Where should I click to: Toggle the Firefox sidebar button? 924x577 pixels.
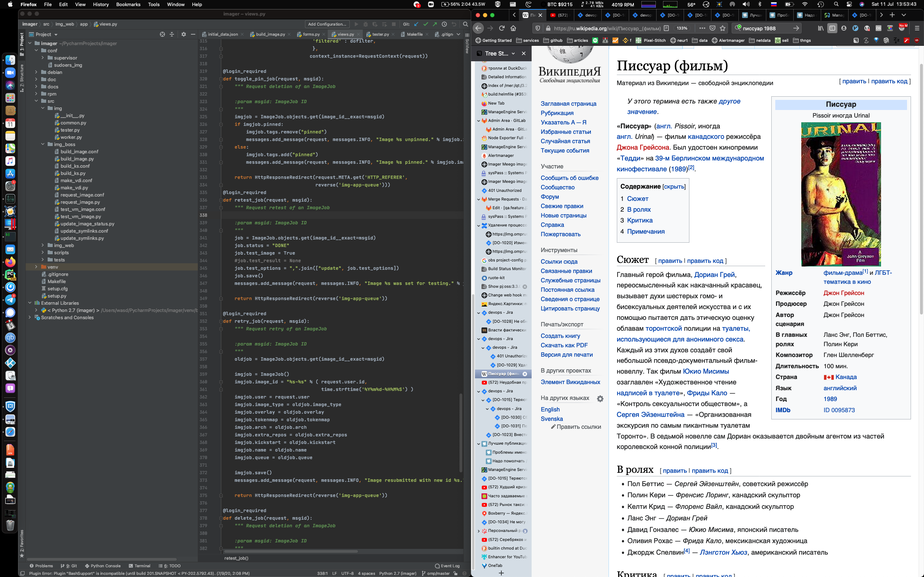click(x=832, y=28)
